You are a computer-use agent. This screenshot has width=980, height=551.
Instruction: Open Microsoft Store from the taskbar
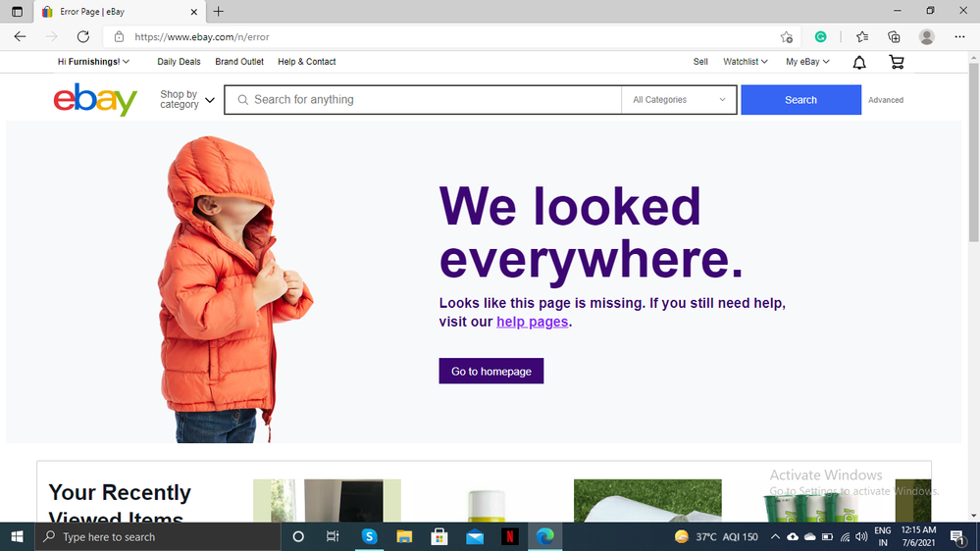438,536
